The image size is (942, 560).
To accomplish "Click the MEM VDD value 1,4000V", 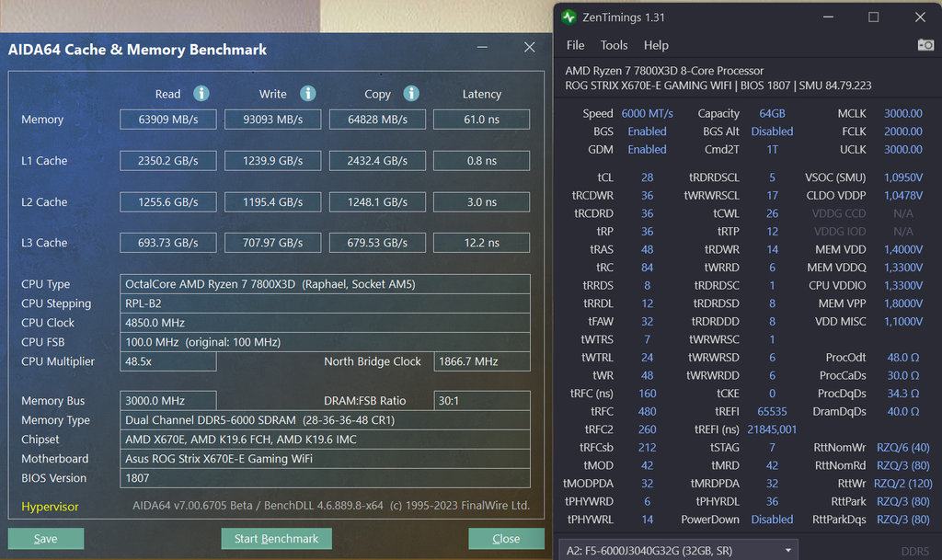I will tap(903, 250).
